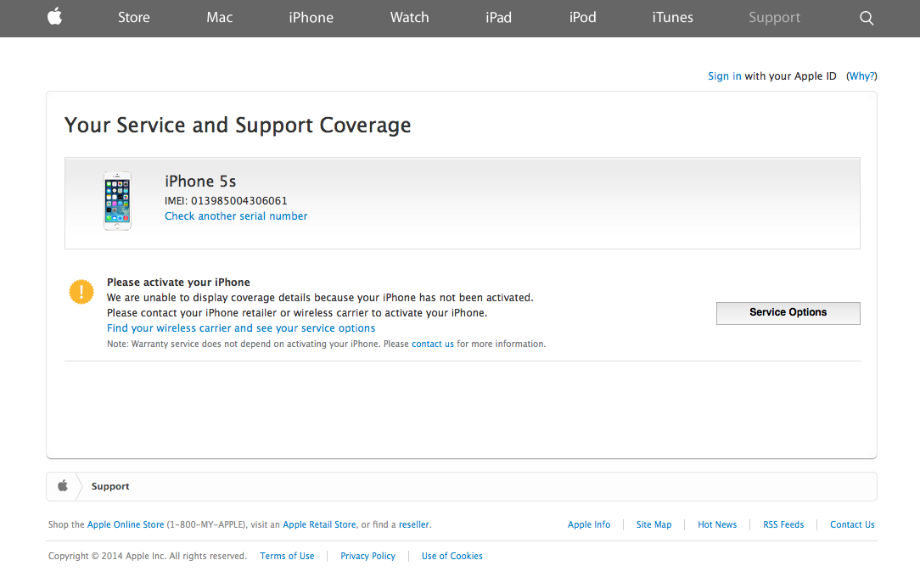Click the Apple logo in the breadcrumb bar
This screenshot has height=588, width=920.
63,486
